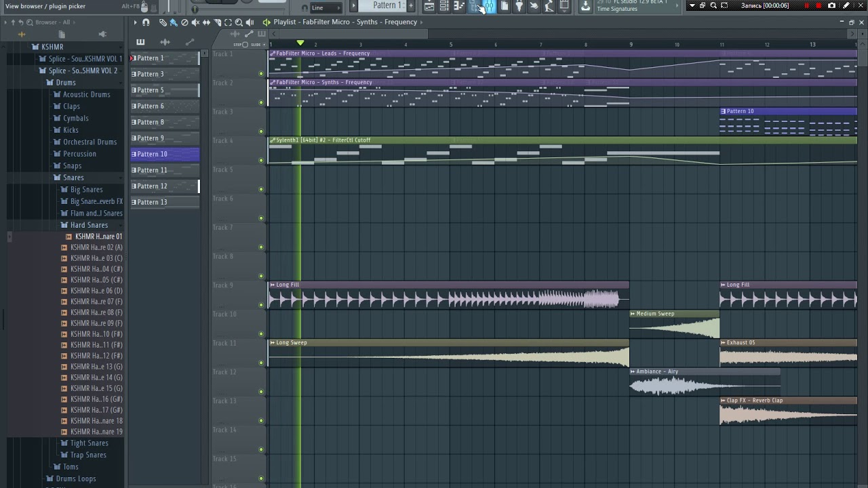Click the green playhead marker on the timeline
868x488 pixels.
tap(300, 43)
